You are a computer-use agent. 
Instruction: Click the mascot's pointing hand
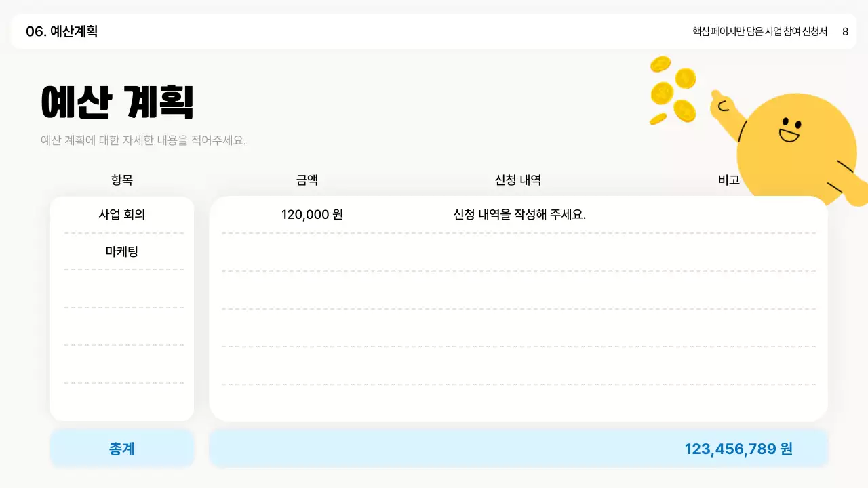tap(721, 103)
